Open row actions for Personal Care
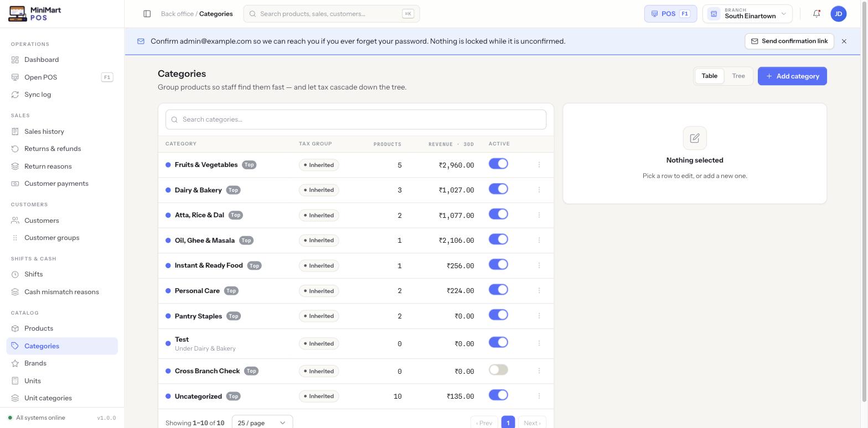The height and width of the screenshot is (428, 868). (x=539, y=291)
